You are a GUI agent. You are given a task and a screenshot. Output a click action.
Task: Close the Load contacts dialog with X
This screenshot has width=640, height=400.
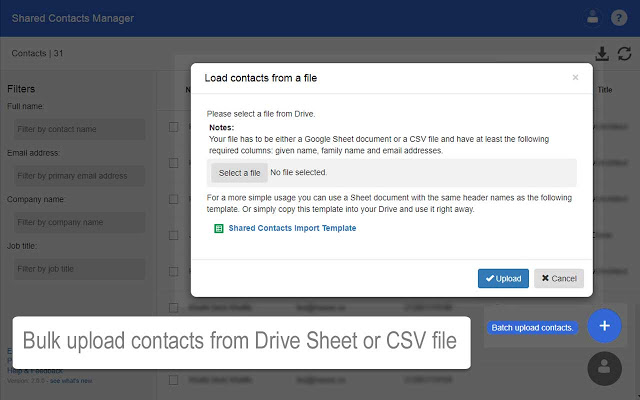(575, 77)
